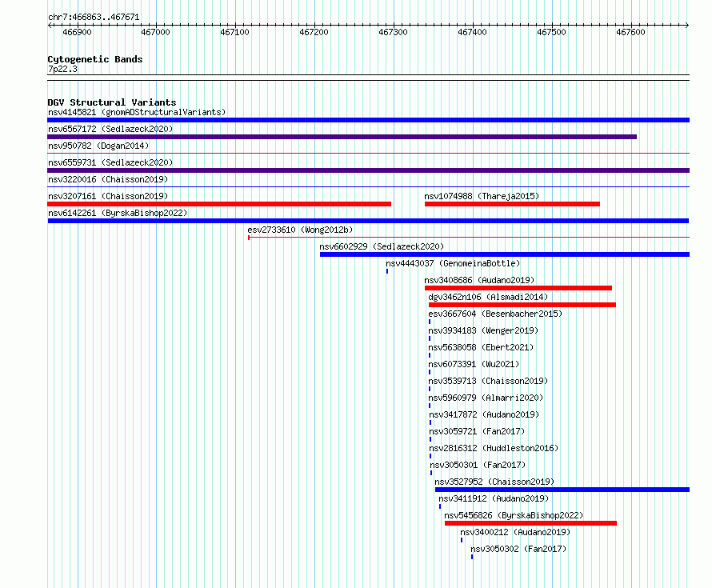Open the nsv3050302 Fan2017 label
Screen dimensions: 712x588
pos(518,549)
